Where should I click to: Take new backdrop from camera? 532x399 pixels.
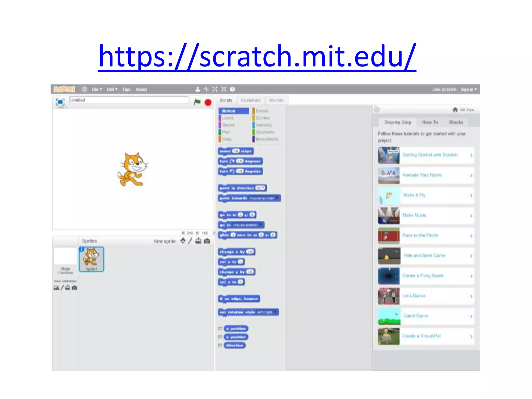coord(74,288)
